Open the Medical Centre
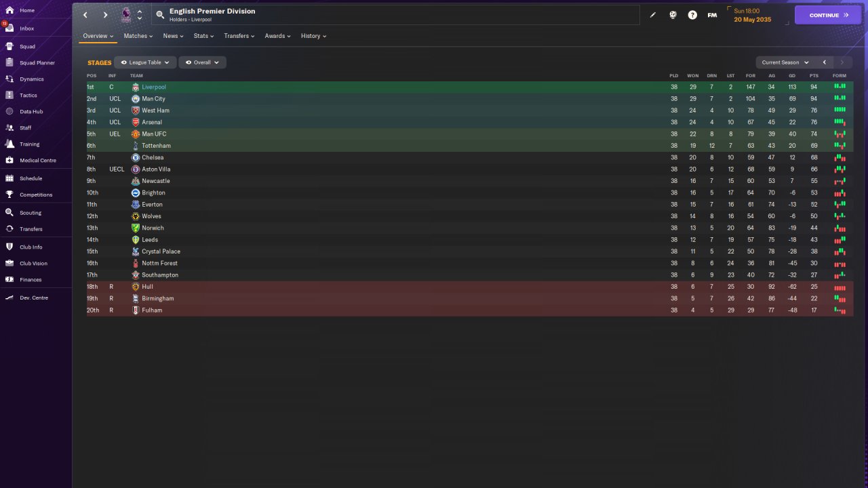868x488 pixels. point(37,161)
